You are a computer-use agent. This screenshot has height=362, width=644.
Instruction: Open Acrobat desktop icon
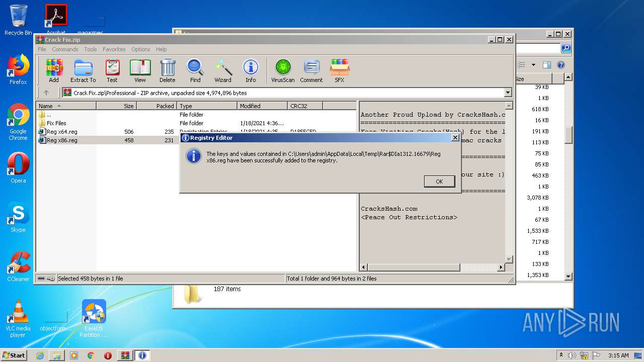(x=56, y=20)
